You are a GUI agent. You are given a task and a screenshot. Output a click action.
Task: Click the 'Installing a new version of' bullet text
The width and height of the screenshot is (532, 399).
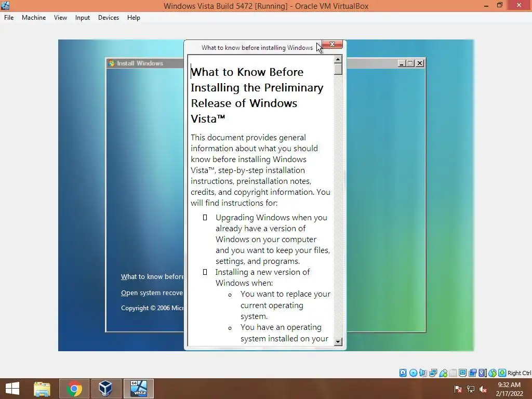pyautogui.click(x=262, y=272)
